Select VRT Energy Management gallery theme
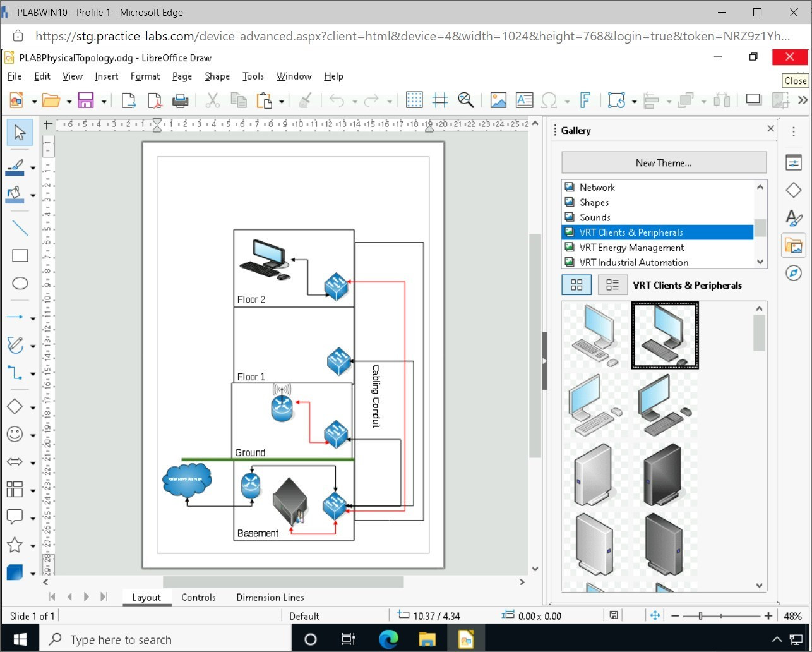Screen dimensions: 812x652 point(631,248)
